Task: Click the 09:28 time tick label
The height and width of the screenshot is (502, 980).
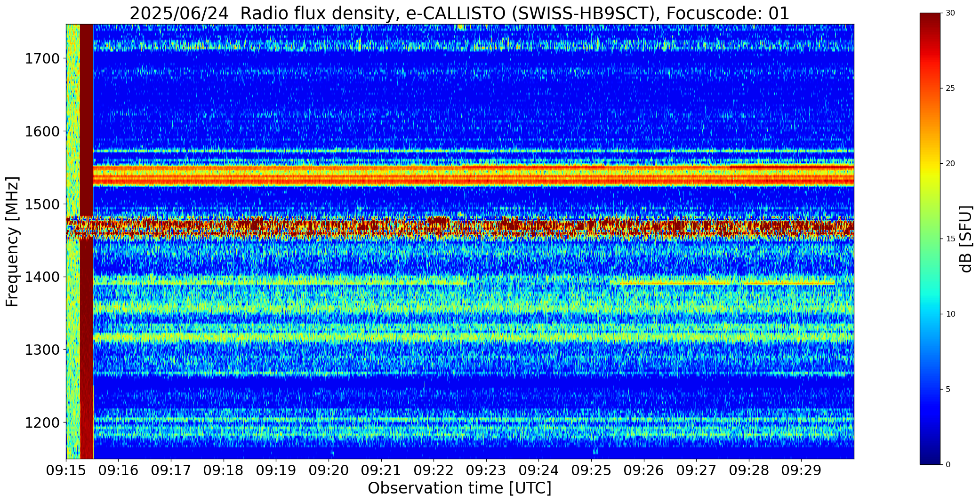Action: 749,470
